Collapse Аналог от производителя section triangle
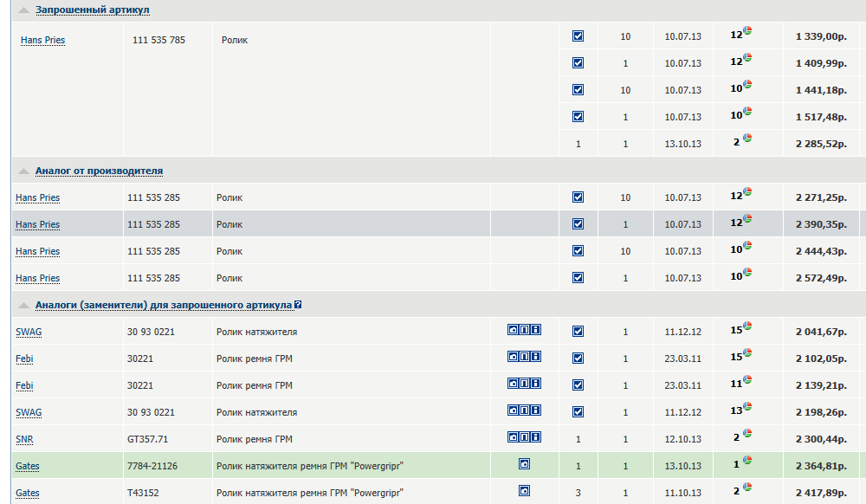This screenshot has width=866, height=504. [23, 171]
